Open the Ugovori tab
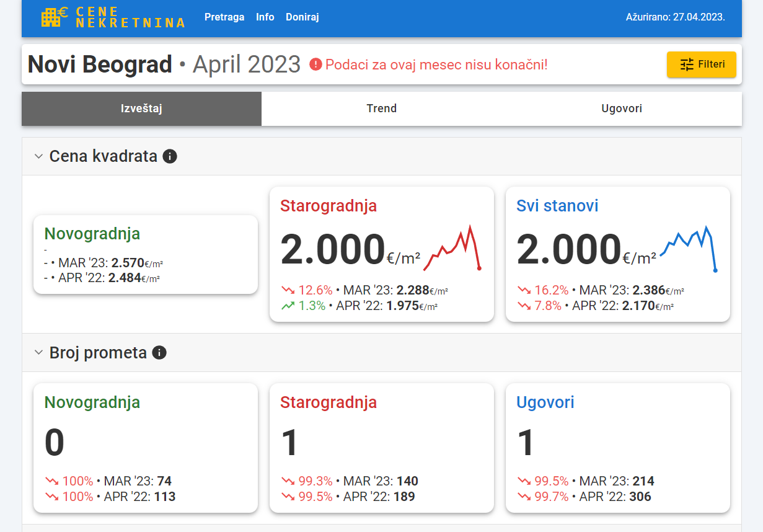 pyautogui.click(x=622, y=109)
